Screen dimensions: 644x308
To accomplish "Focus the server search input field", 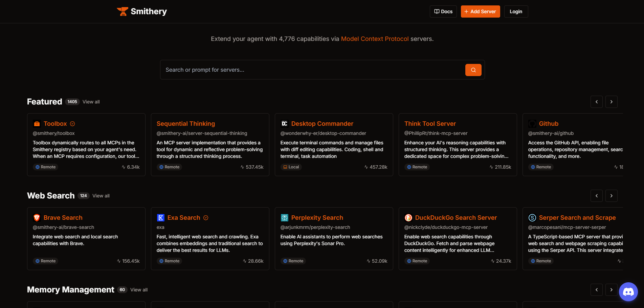I will (x=311, y=70).
